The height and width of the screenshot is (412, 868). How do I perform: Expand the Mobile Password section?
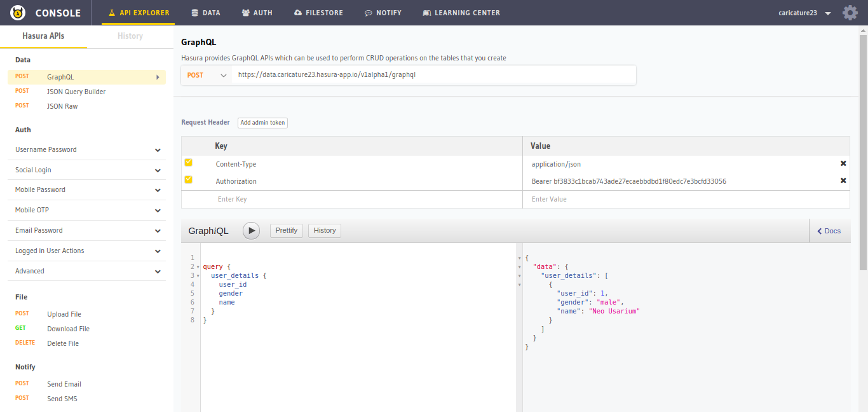tap(86, 190)
